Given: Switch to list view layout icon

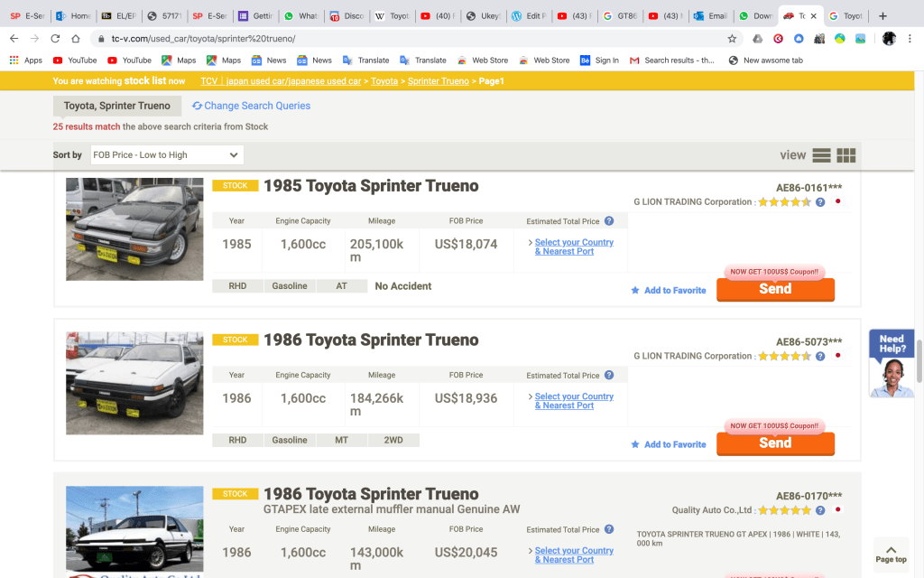Looking at the screenshot, I should click(821, 155).
